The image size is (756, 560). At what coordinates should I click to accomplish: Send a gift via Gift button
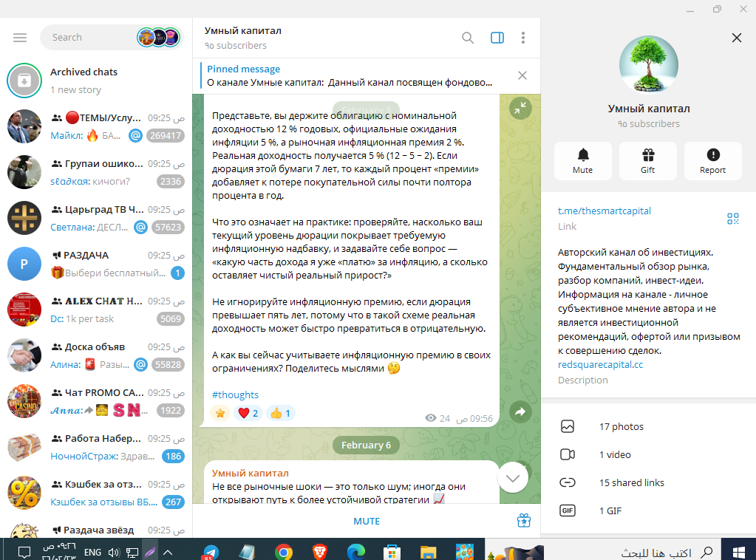pos(647,161)
